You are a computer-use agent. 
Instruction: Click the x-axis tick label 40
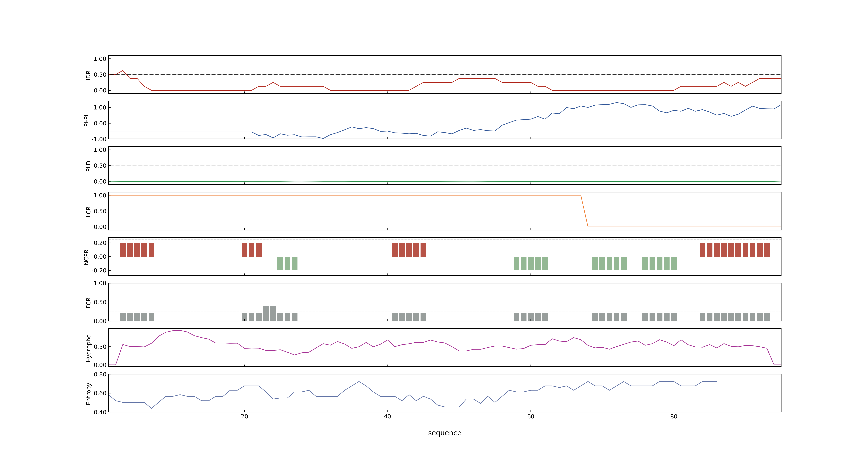click(x=387, y=416)
